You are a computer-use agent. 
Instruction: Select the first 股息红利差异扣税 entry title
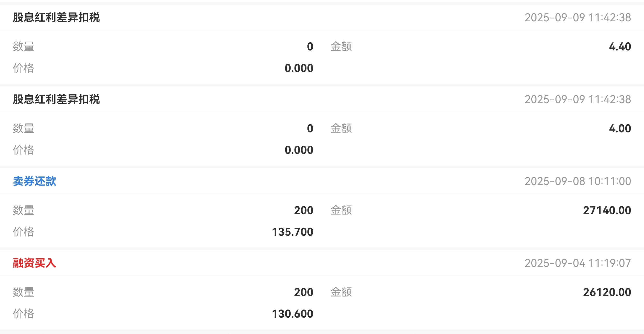point(56,17)
